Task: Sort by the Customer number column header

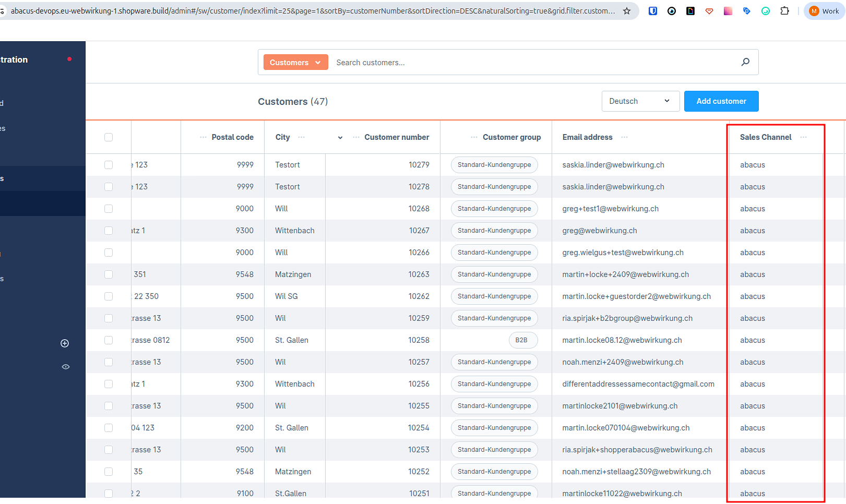Action: [x=397, y=137]
